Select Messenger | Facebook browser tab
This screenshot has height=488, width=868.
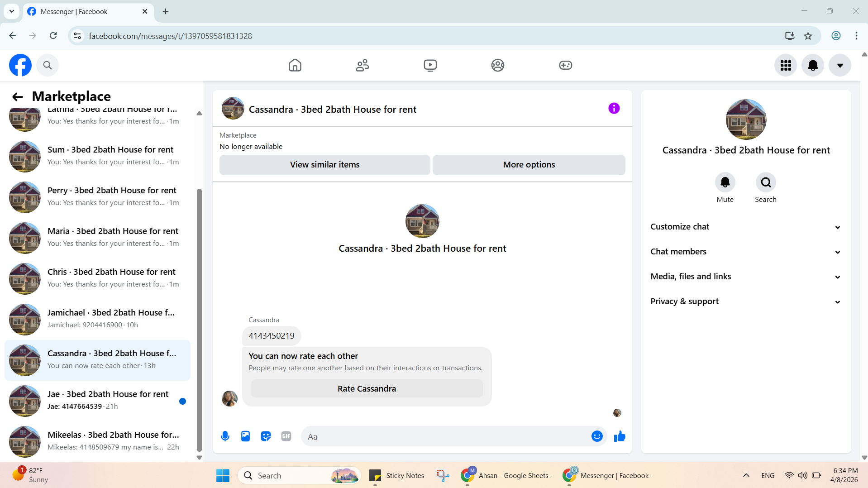point(88,12)
